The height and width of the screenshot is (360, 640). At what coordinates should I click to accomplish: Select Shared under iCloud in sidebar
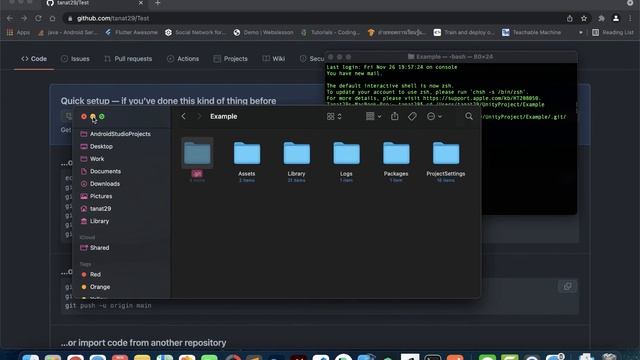tap(95, 248)
